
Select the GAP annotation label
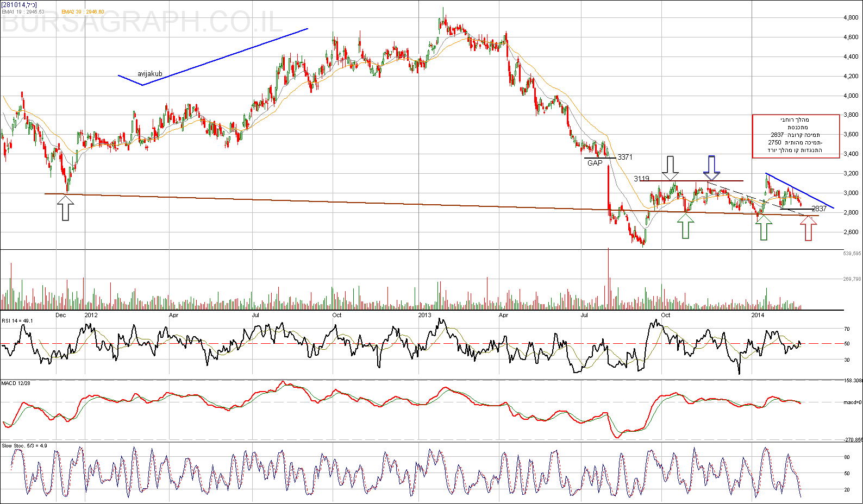pos(595,163)
